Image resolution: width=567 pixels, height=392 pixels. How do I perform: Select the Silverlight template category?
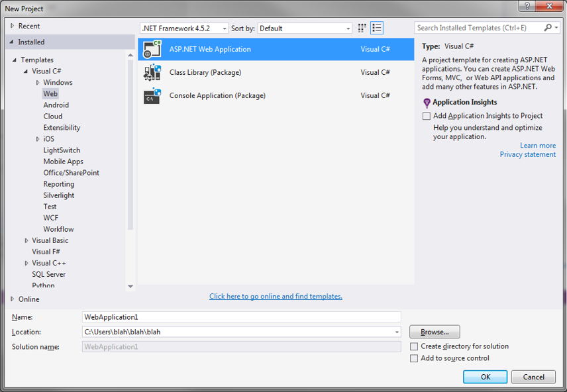[x=59, y=195]
